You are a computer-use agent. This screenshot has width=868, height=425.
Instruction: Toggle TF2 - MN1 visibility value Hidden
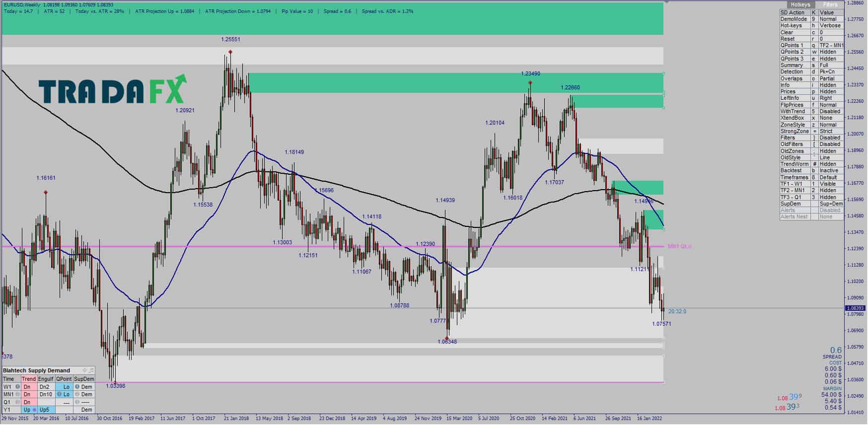(831, 190)
